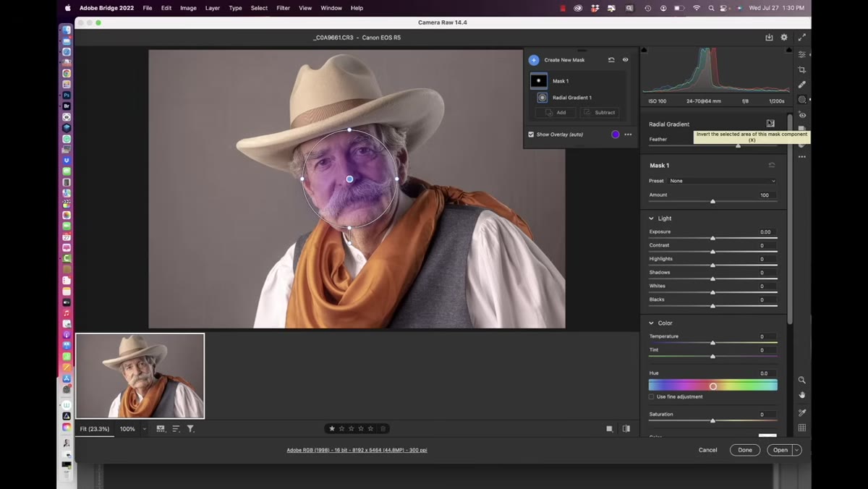Click the Add mask component button
Screen dimensions: 868x489
click(556, 112)
